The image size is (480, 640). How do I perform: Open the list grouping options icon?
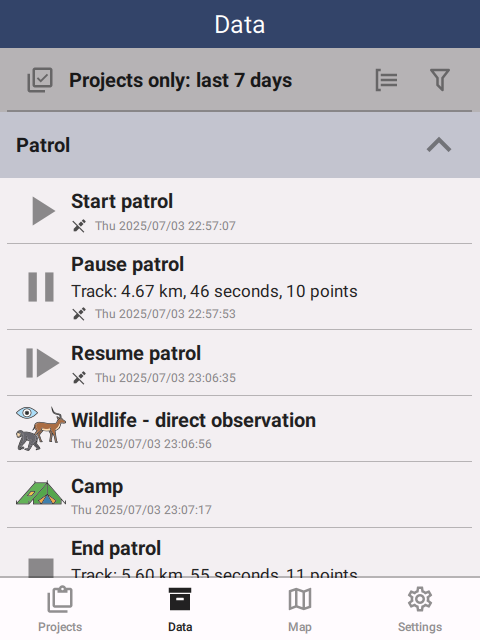(x=386, y=80)
